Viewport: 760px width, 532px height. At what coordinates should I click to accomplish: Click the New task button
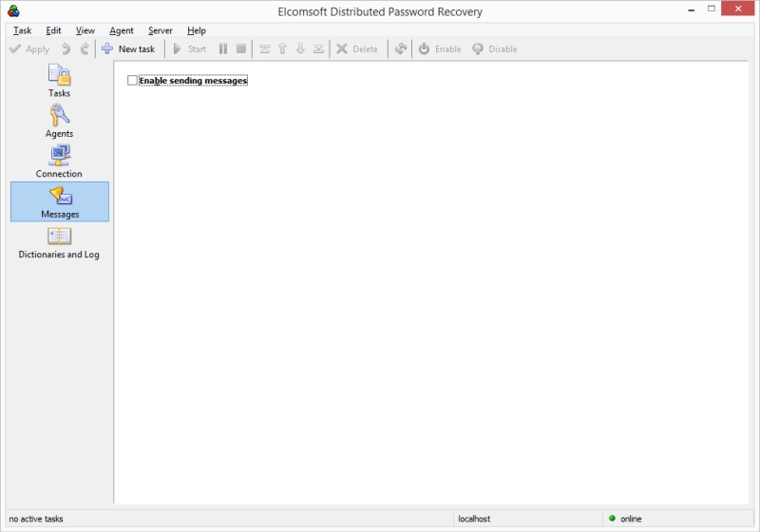pos(128,48)
